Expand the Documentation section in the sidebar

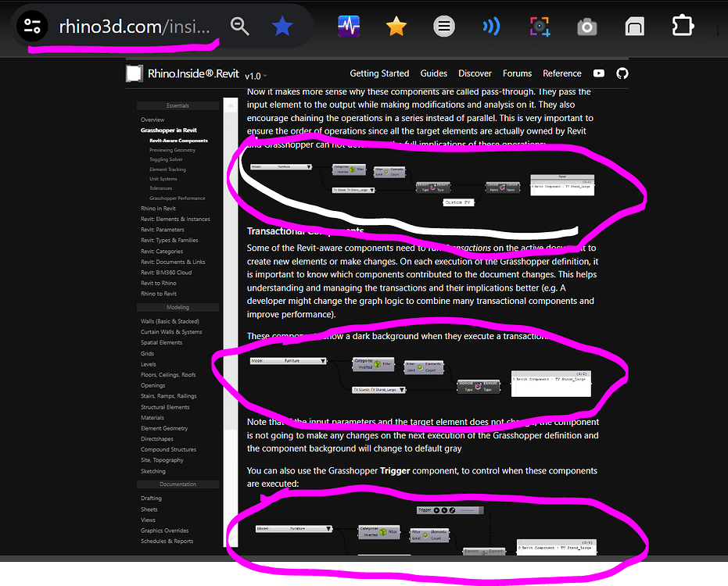click(178, 484)
